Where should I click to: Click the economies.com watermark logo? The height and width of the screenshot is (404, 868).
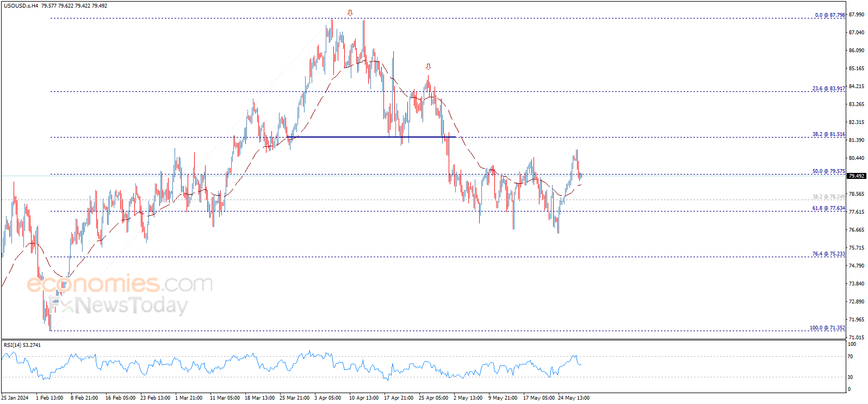[120, 283]
